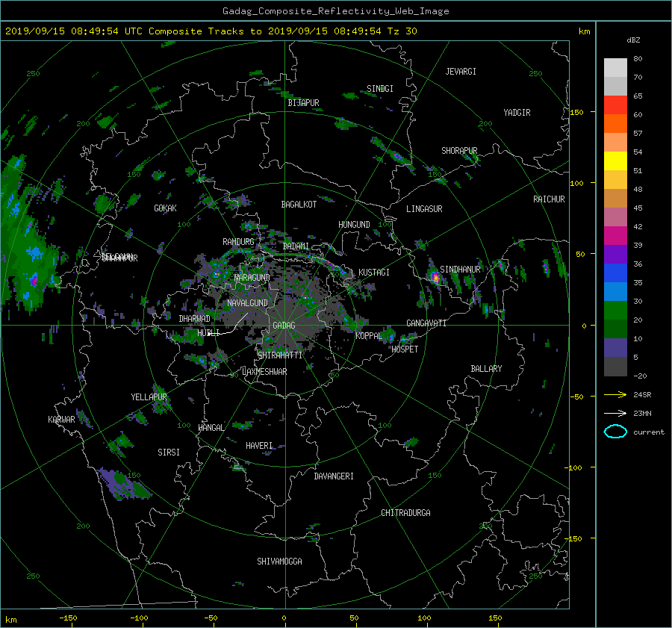Click the DHARWAD city label
The image size is (672, 628).
(x=194, y=319)
